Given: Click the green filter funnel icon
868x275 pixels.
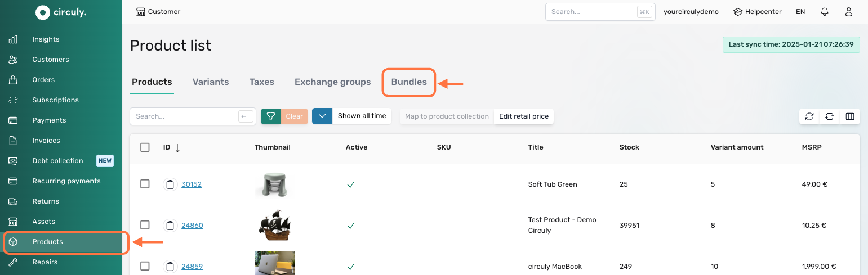Looking at the screenshot, I should [x=271, y=116].
